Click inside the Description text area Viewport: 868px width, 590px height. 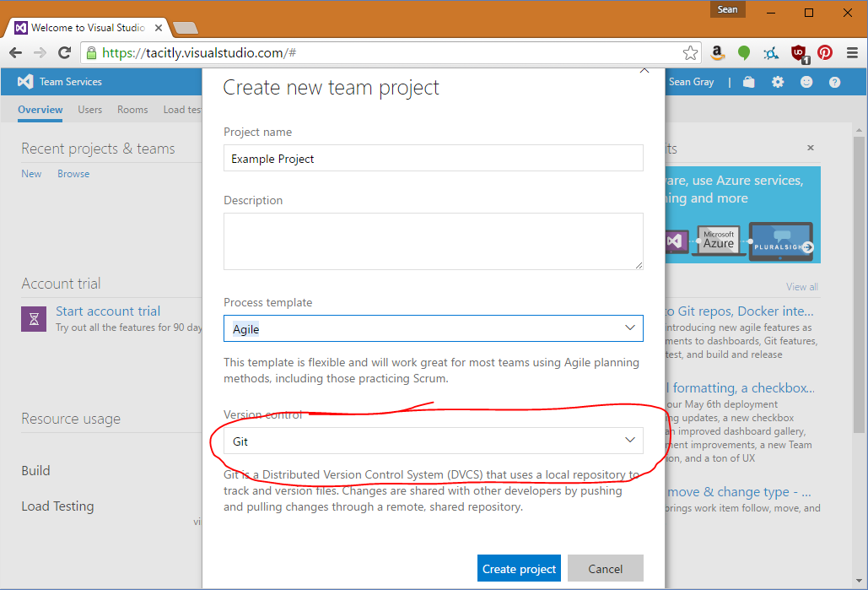pos(433,241)
